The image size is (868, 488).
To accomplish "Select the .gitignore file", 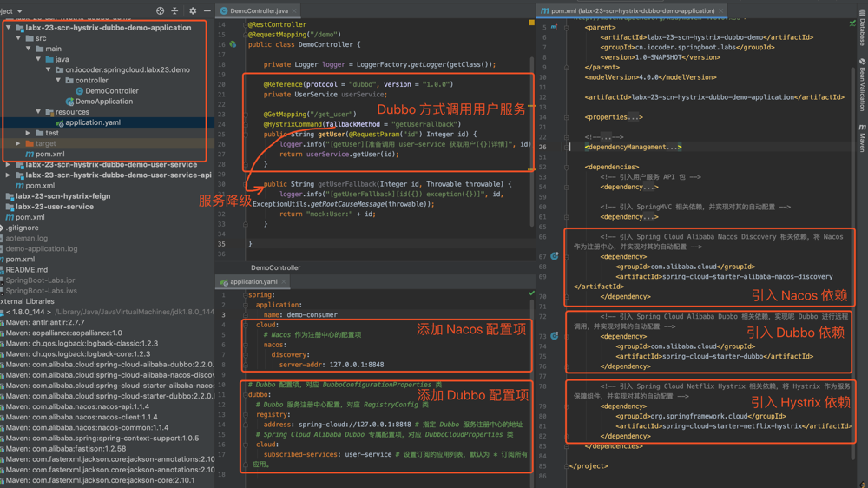I will click(23, 228).
